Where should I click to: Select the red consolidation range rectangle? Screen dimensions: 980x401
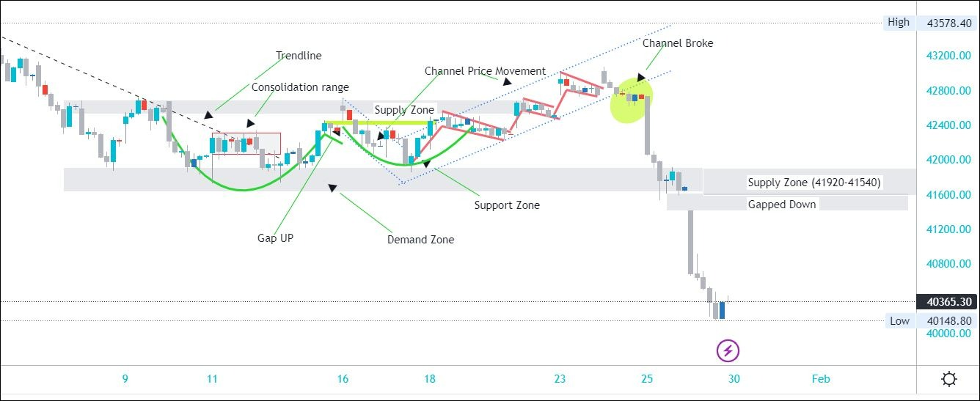[246, 144]
